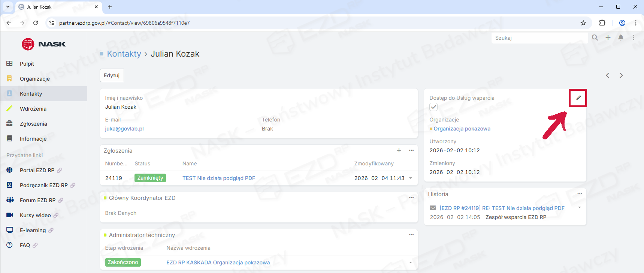644x273 pixels.
Task: Open Organizacje in sidebar
Action: pos(35,79)
